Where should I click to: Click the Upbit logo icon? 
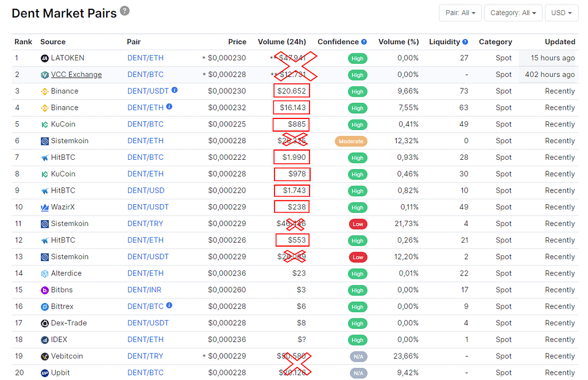[x=45, y=373]
